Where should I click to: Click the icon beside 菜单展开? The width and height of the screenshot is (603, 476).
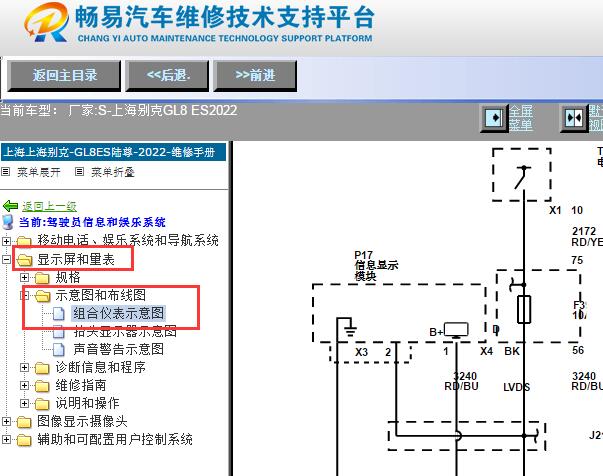[5, 171]
